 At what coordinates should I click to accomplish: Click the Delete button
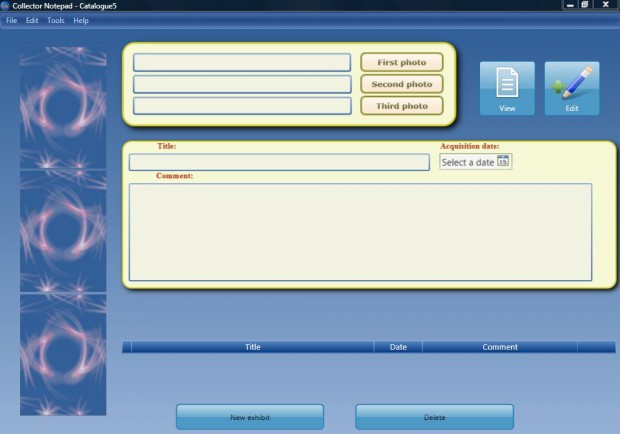click(x=434, y=417)
